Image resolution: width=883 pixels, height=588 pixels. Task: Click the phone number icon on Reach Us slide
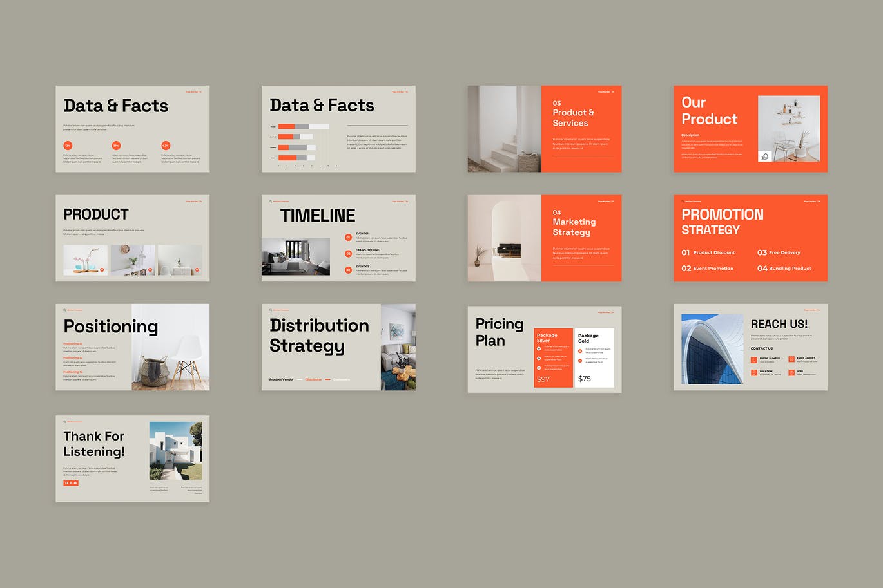753,359
